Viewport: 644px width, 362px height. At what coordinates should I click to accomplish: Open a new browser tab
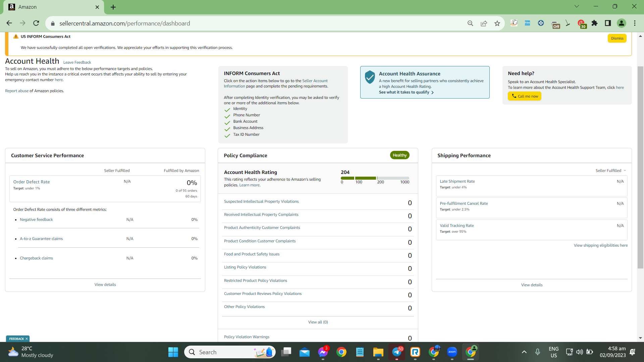[113, 7]
